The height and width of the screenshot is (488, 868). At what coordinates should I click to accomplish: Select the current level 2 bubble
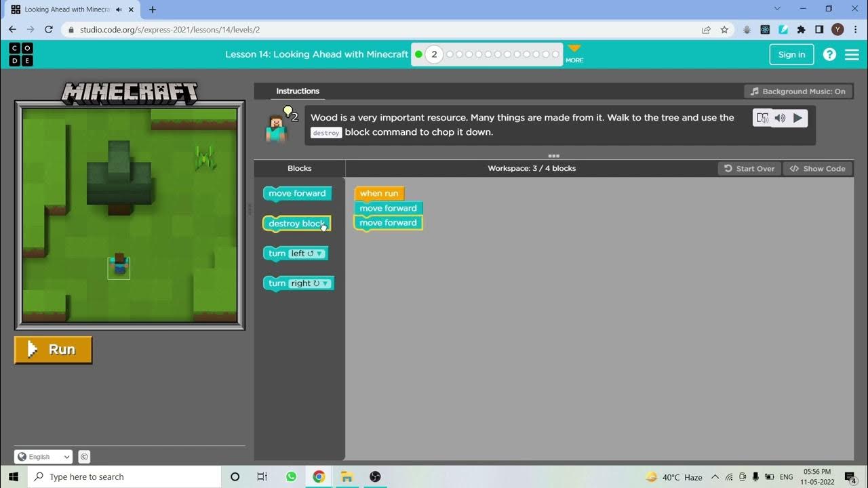pos(434,54)
